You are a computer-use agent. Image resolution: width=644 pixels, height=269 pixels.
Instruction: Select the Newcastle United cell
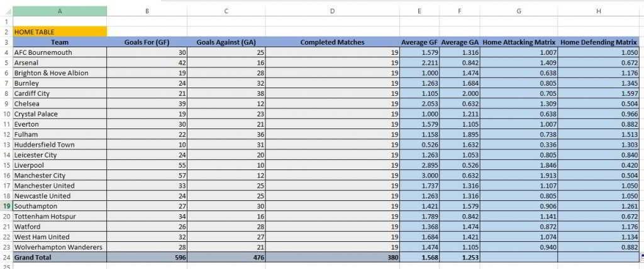coord(60,196)
